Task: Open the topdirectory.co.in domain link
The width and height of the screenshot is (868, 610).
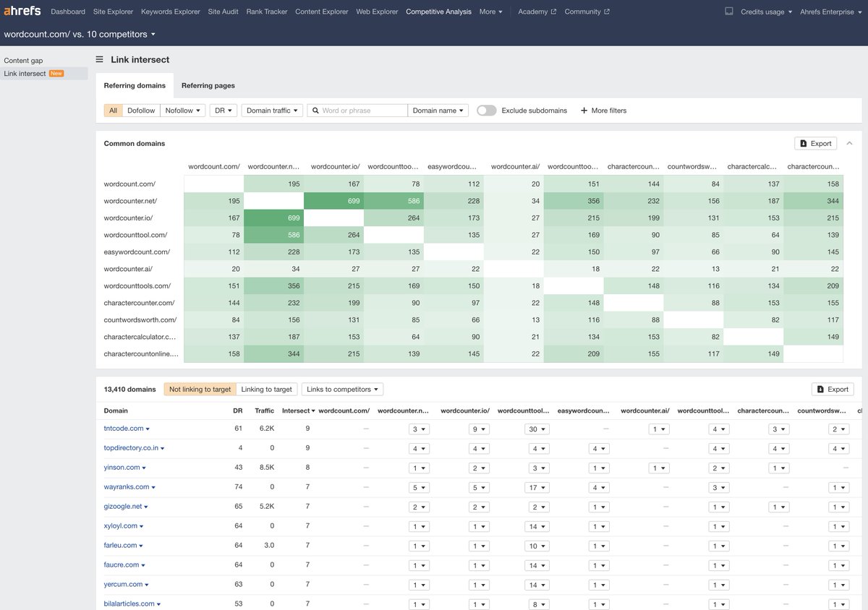Action: (x=131, y=448)
